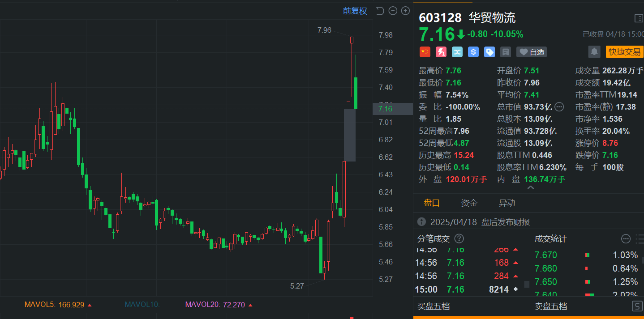Select the 7.650 price level row
The image size is (644, 319).
pos(586,282)
